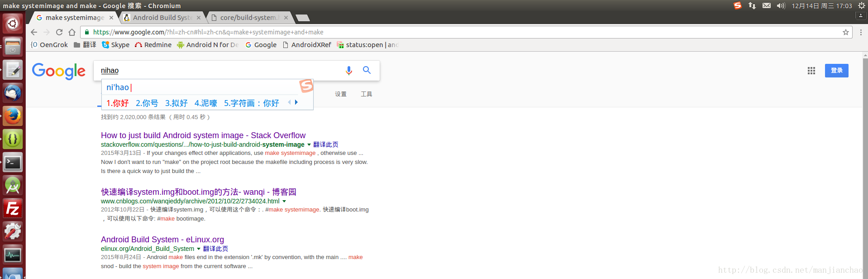
Task: Open the system power gear menu
Action: (862, 5)
